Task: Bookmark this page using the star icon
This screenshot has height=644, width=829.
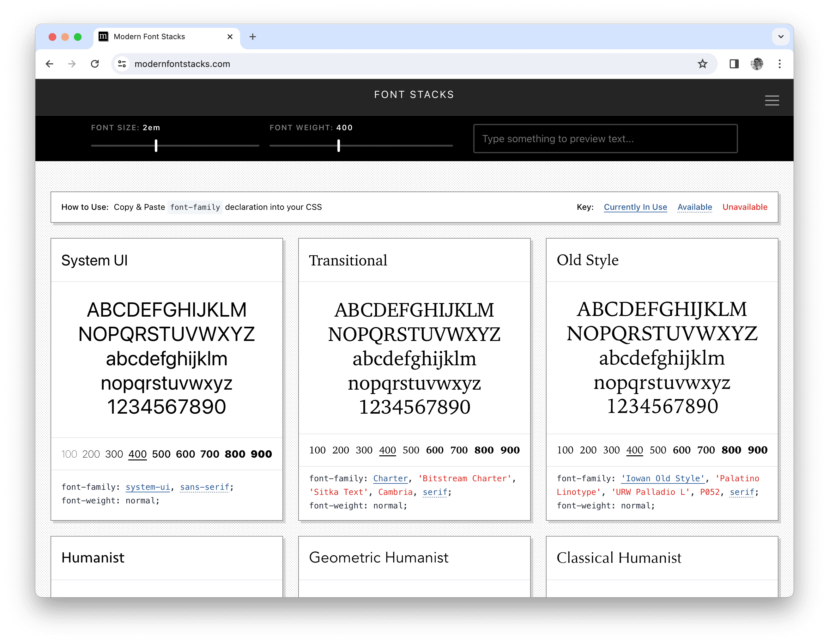Action: (703, 64)
